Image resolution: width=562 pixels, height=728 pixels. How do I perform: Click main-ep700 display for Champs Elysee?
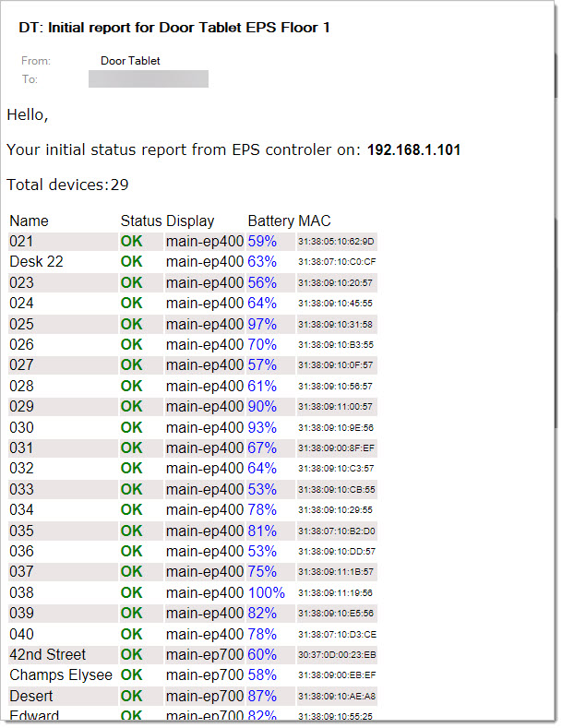point(205,675)
